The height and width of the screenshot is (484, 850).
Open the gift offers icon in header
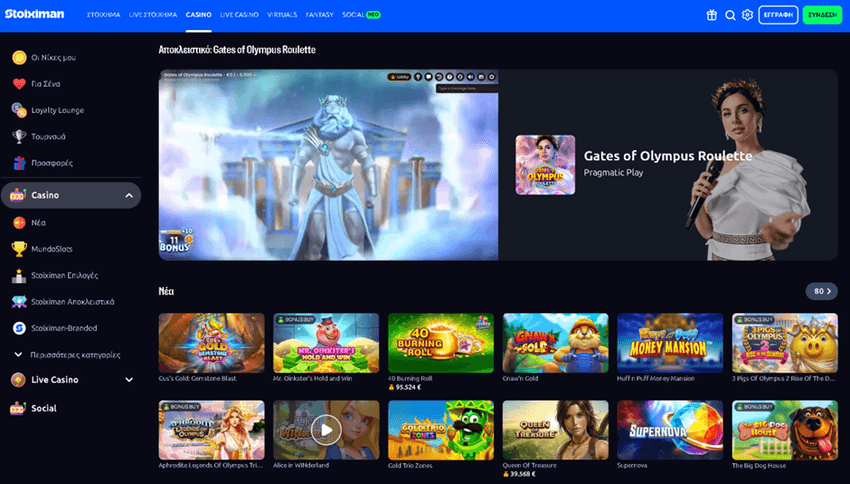click(x=712, y=15)
